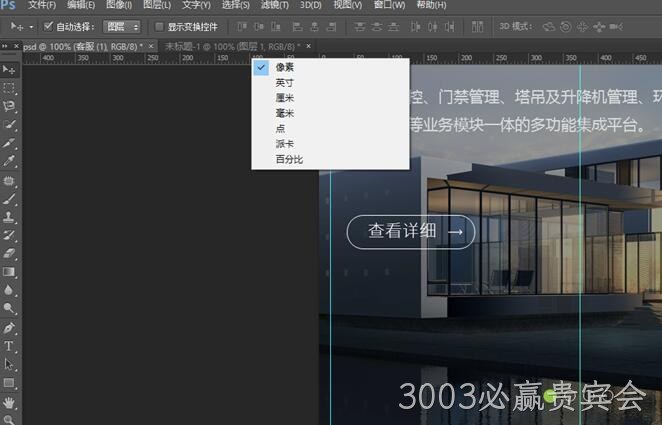Choose 百分比 in the ruler units menu
The width and height of the screenshot is (662, 425).
pyautogui.click(x=330, y=160)
